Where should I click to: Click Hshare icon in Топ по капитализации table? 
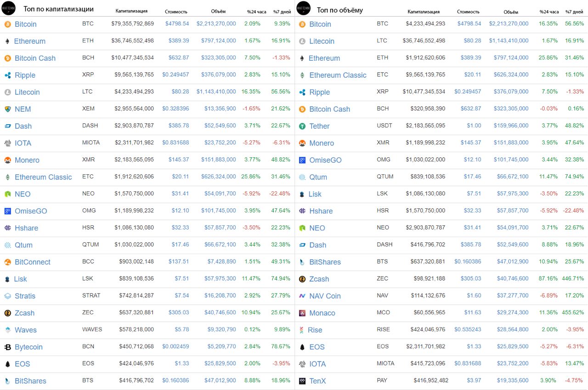click(7, 228)
